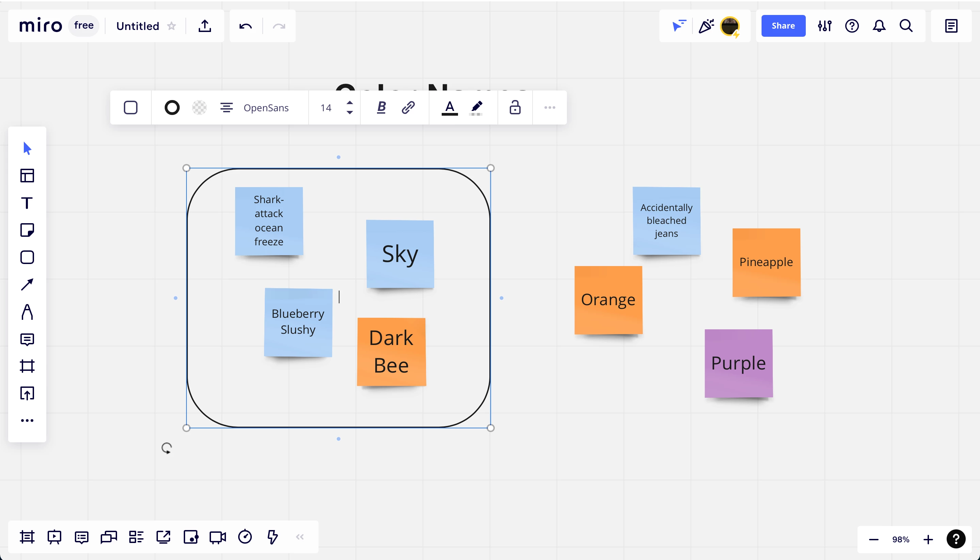This screenshot has width=980, height=560.
Task: Decrease font size with down arrow
Action: tap(349, 112)
